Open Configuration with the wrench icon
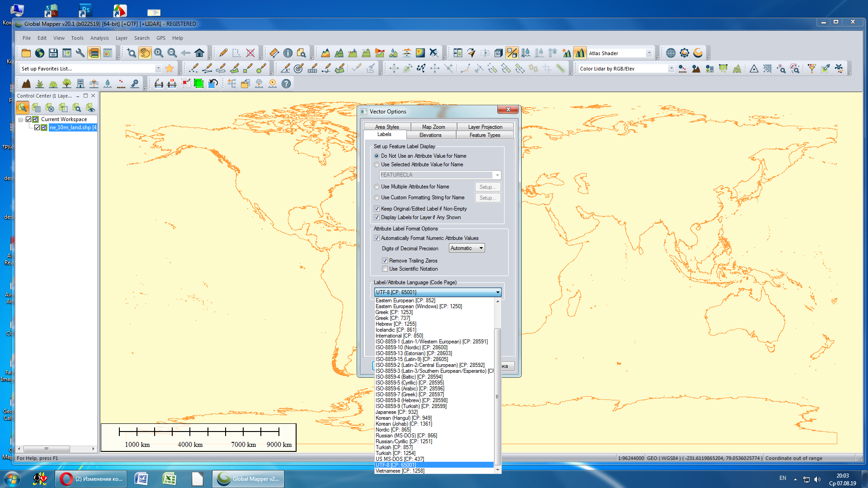Viewport: 868px width, 488px height. coord(80,53)
